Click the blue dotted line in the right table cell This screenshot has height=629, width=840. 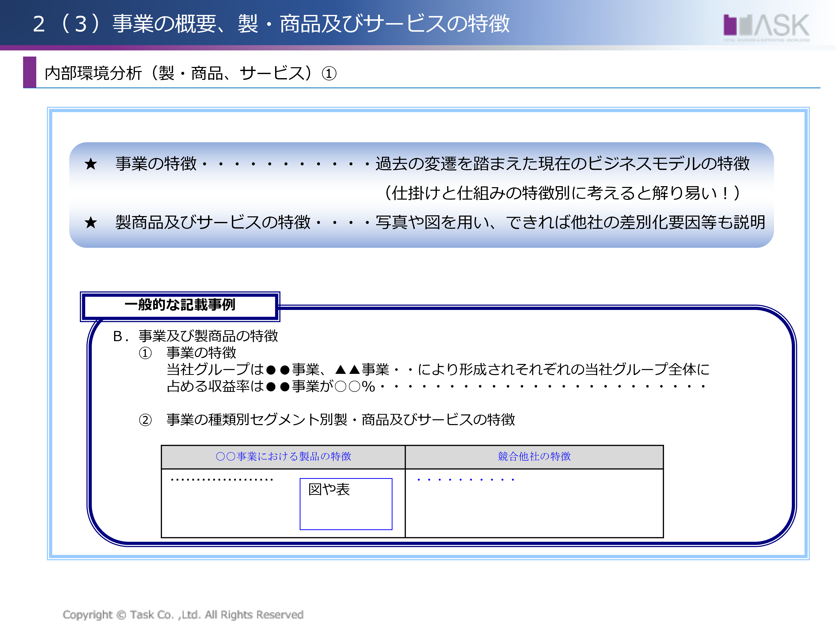(x=466, y=480)
